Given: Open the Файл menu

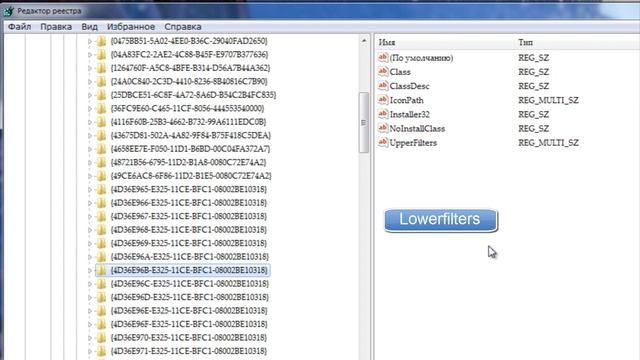Looking at the screenshot, I should click(x=20, y=27).
